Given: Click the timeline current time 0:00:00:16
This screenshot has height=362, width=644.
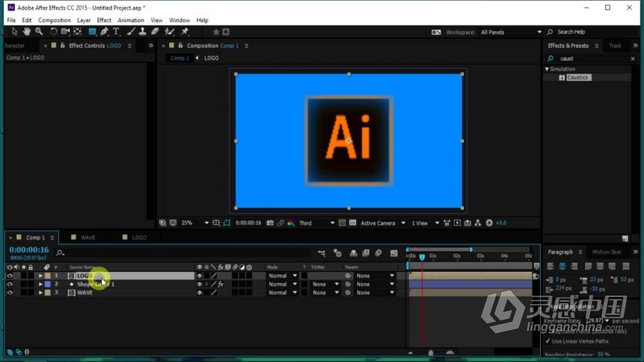Looking at the screenshot, I should tap(29, 250).
